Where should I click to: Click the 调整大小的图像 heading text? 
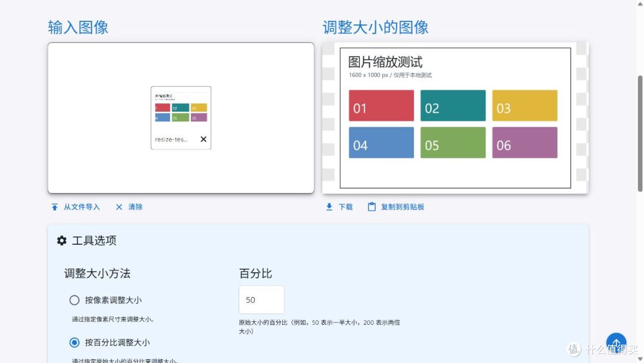point(376,27)
